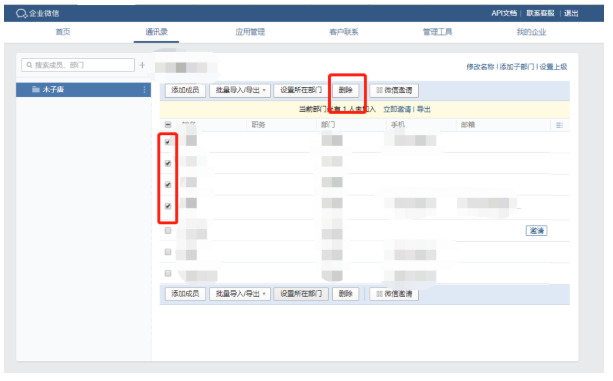Click the upper 设置所在部门 button
This screenshot has height=381, width=613.
tap(301, 90)
